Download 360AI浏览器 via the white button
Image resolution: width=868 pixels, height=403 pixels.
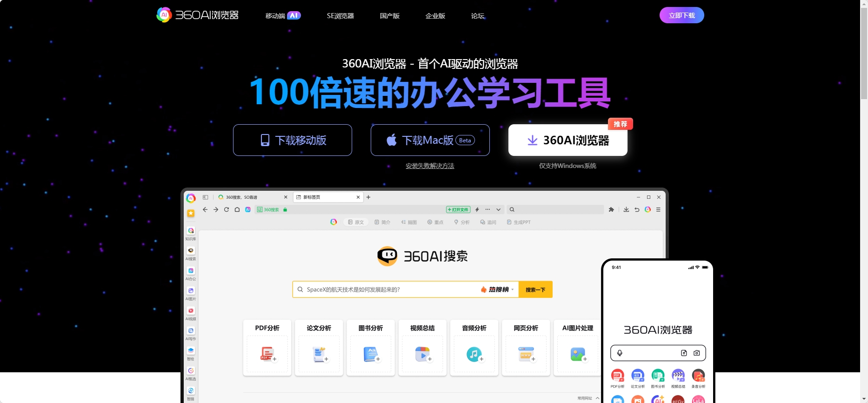(x=568, y=140)
